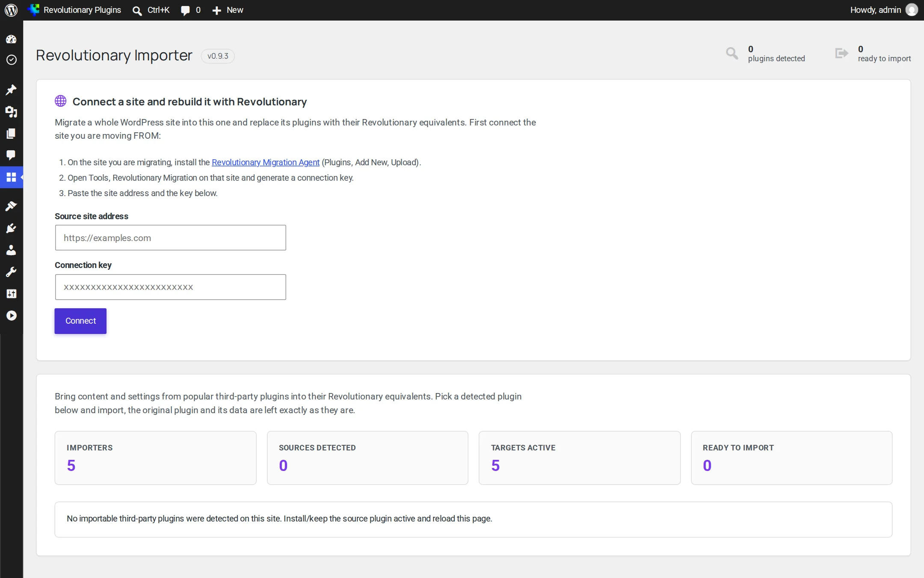Click the 'Connection key' label
This screenshot has width=924, height=578.
[83, 265]
